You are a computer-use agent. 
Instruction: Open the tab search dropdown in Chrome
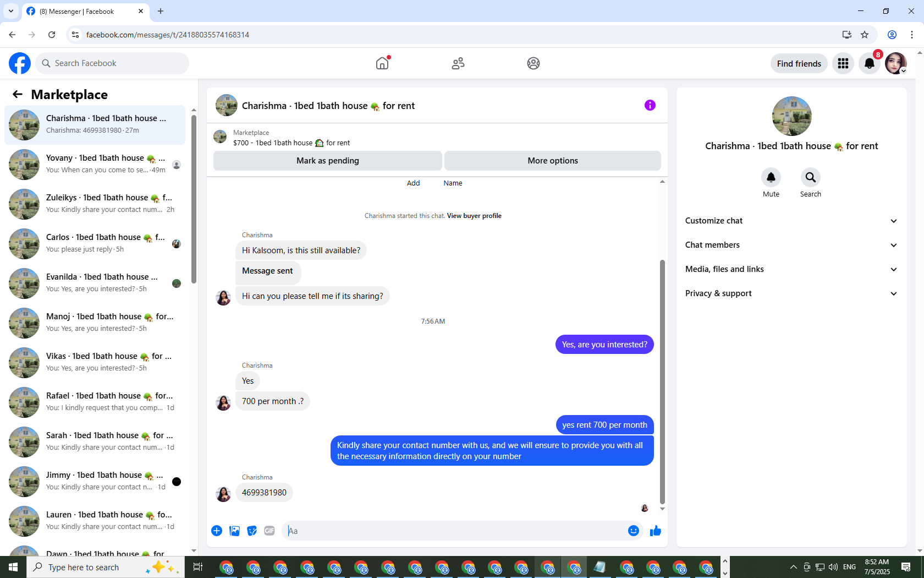coord(10,11)
